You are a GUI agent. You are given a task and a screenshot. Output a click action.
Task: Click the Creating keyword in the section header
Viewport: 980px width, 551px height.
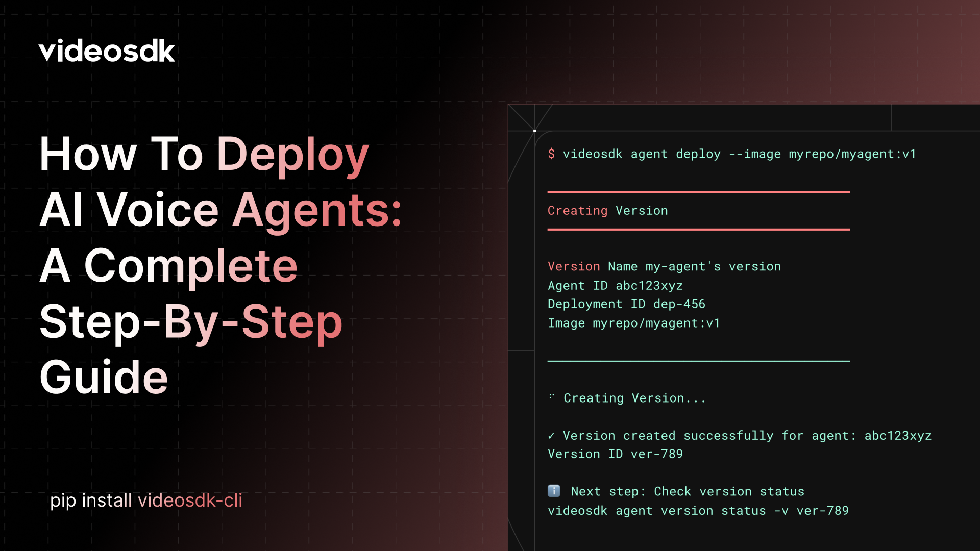[577, 210]
